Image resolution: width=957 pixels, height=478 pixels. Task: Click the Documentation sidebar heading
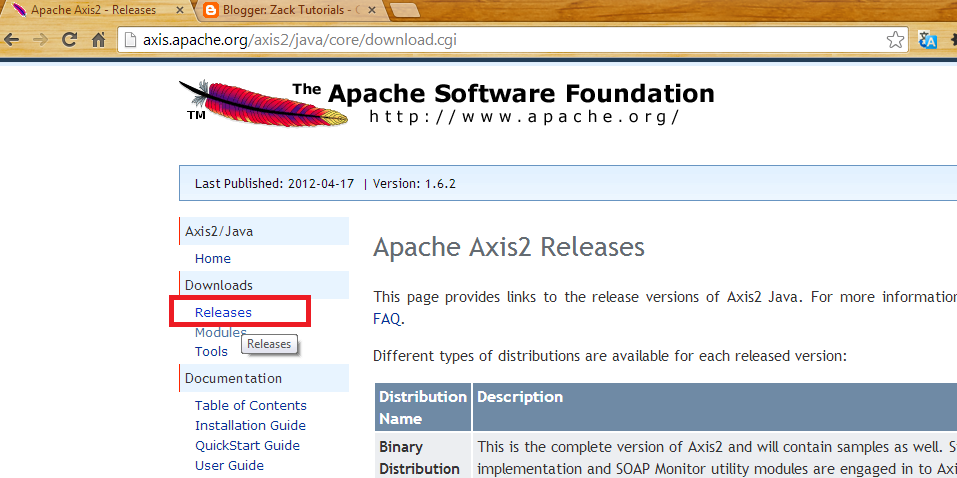pos(264,378)
